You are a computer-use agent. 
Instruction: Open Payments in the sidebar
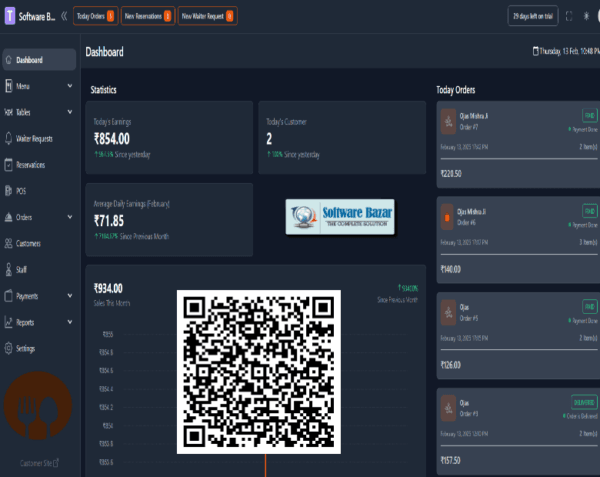[x=39, y=296]
